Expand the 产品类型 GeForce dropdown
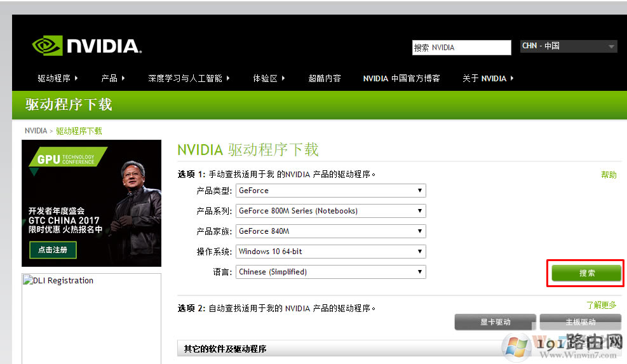The image size is (627, 364). coord(331,191)
